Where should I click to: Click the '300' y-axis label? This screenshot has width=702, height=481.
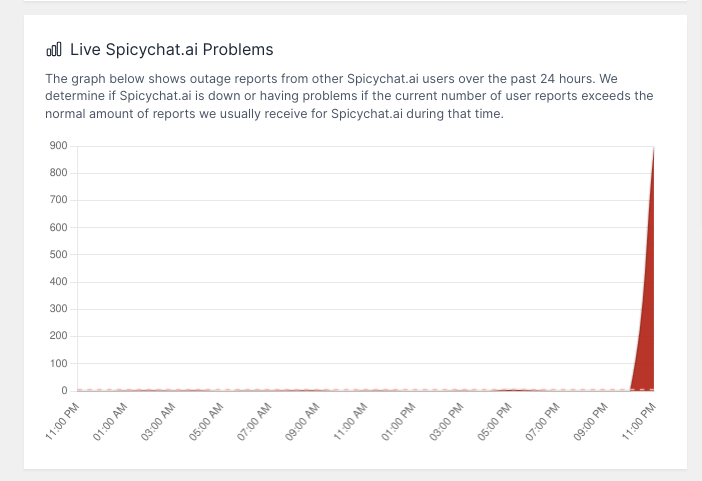tap(59, 309)
